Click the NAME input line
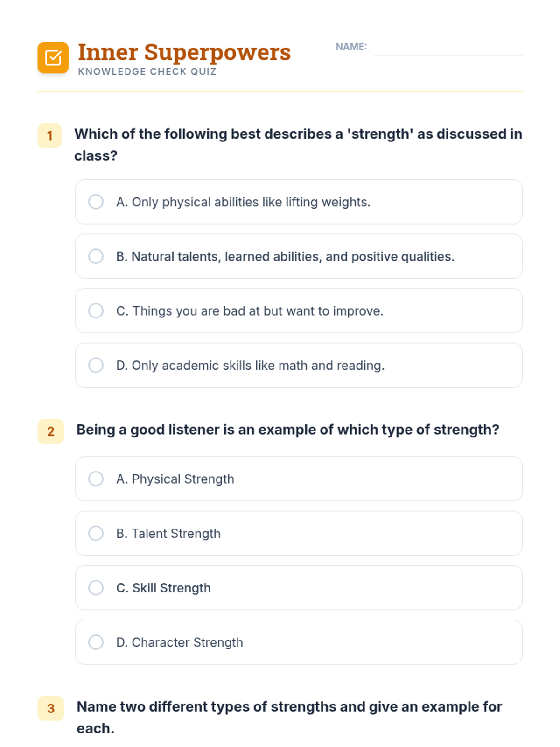 (448, 48)
